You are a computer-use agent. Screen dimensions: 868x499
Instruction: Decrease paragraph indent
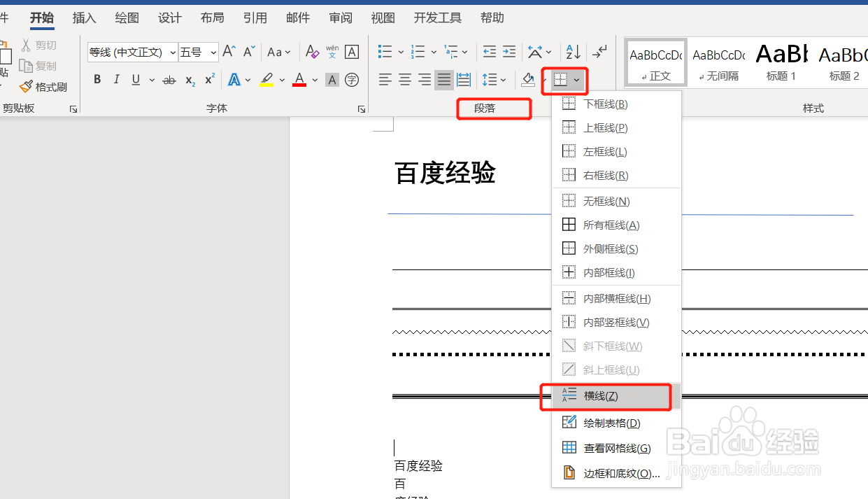pyautogui.click(x=490, y=52)
